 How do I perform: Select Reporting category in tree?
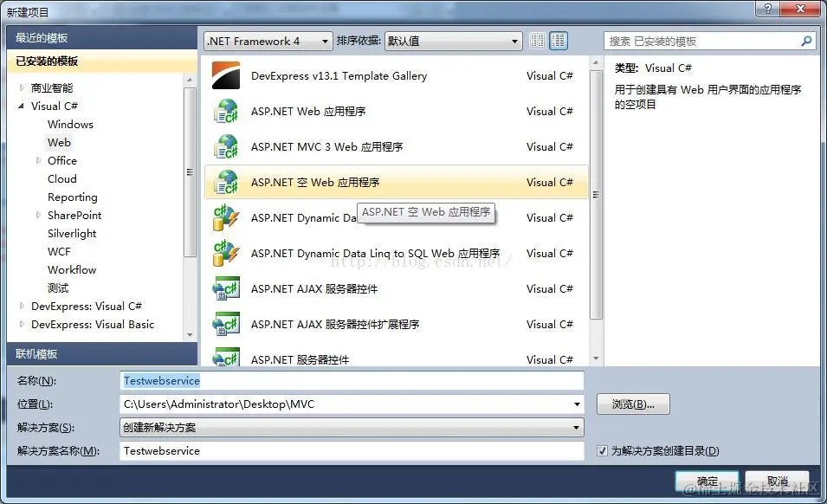coord(72,197)
